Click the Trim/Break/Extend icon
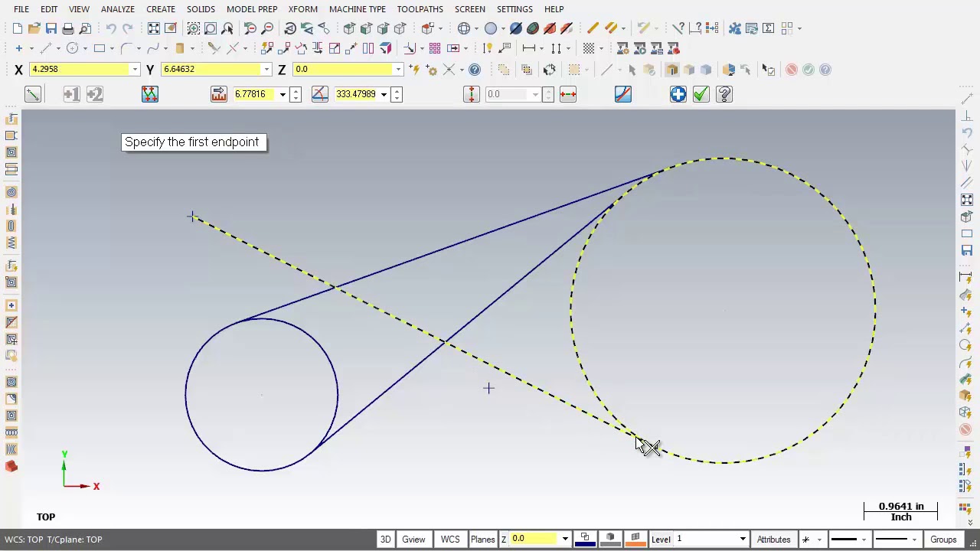This screenshot has height=551, width=980. [x=214, y=48]
